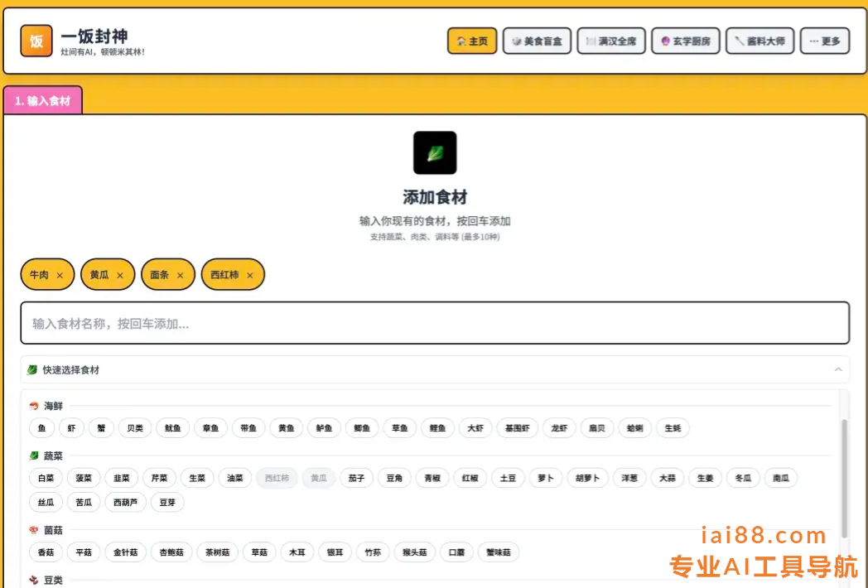Screen dimensions: 868x588
Task: Toggle the selected 西红柿 quick-select chip
Action: tap(277, 478)
